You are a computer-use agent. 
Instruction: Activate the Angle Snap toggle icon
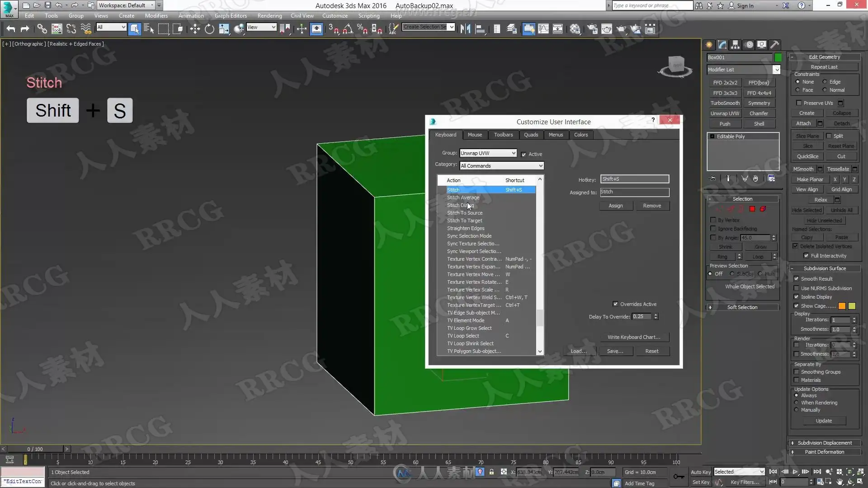pyautogui.click(x=347, y=29)
